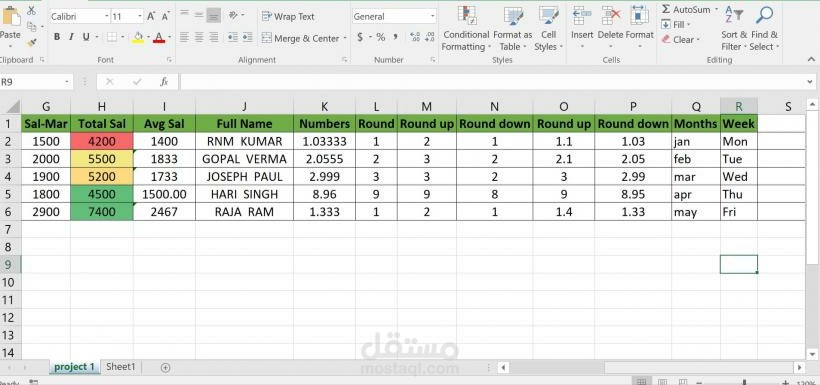Toggle Italic formatting

click(71, 37)
